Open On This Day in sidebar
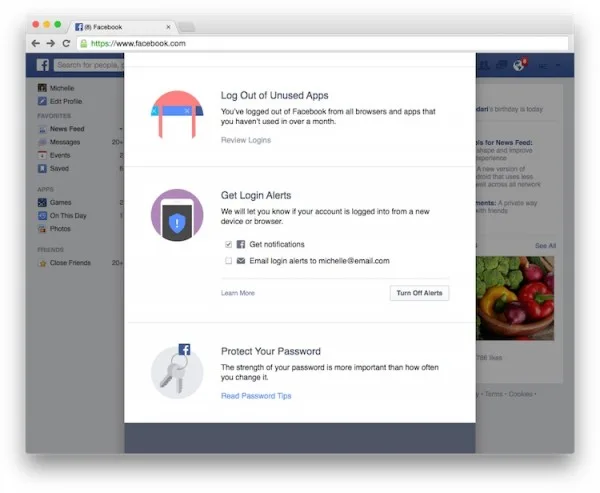The width and height of the screenshot is (600, 493). click(68, 215)
